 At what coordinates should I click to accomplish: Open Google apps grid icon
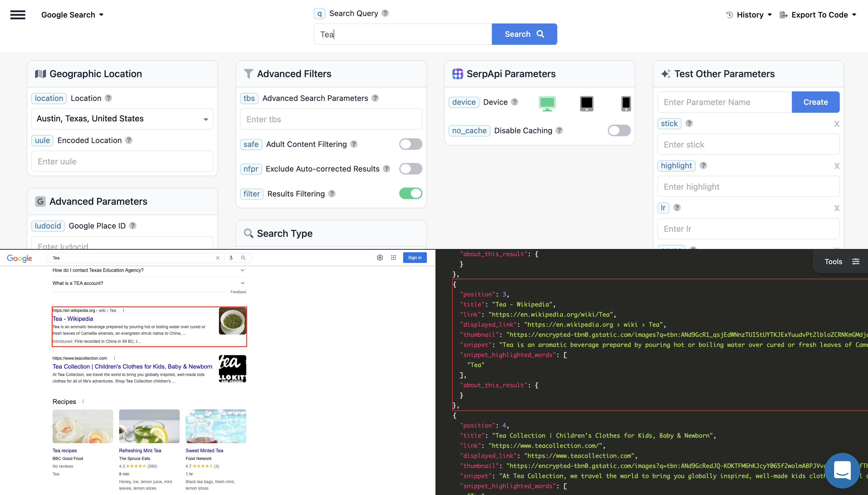point(393,258)
